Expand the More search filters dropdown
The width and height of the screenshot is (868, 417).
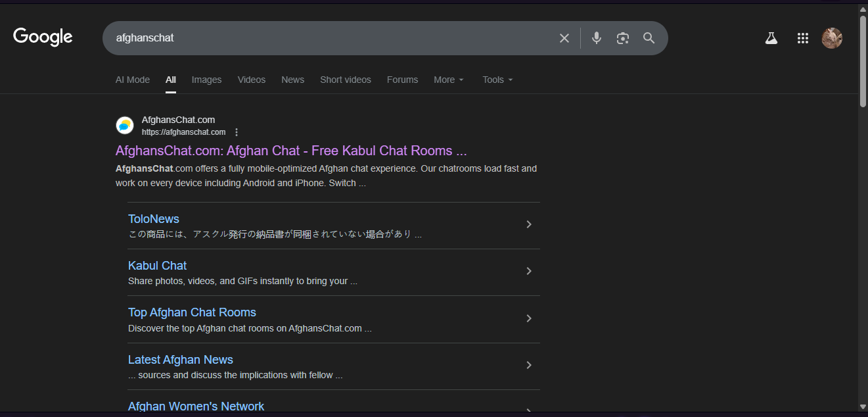[x=449, y=80]
